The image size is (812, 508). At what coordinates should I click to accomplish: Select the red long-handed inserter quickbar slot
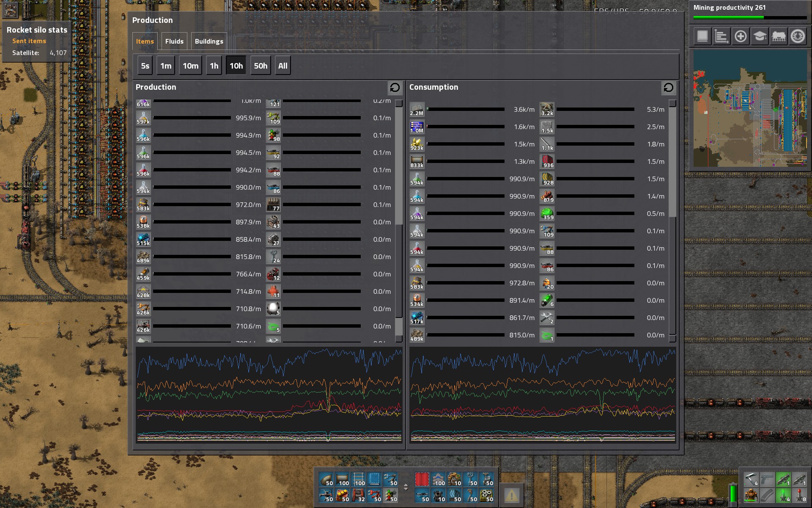374,495
